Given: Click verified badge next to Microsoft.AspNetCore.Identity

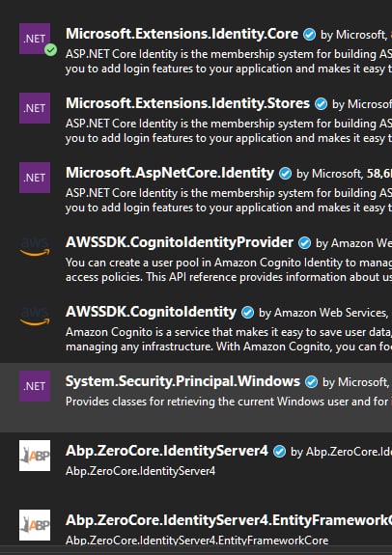Looking at the screenshot, I should click(285, 174).
